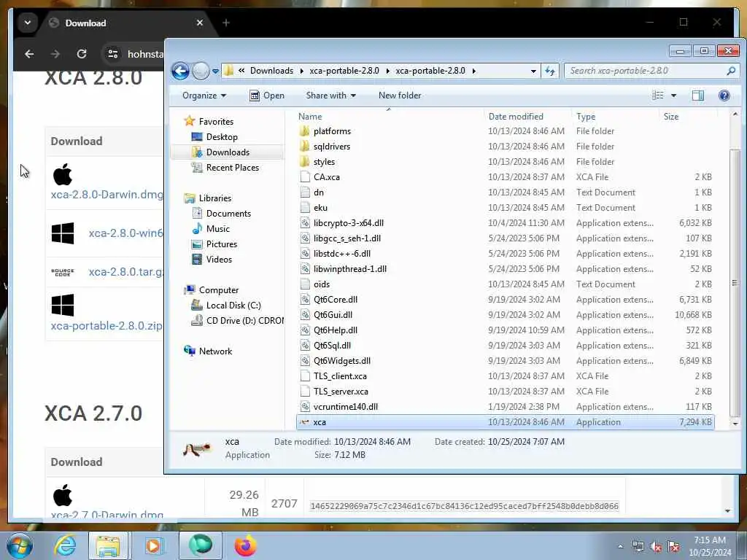
Task: Select the TLS_server.xca file
Action: pyautogui.click(x=340, y=392)
